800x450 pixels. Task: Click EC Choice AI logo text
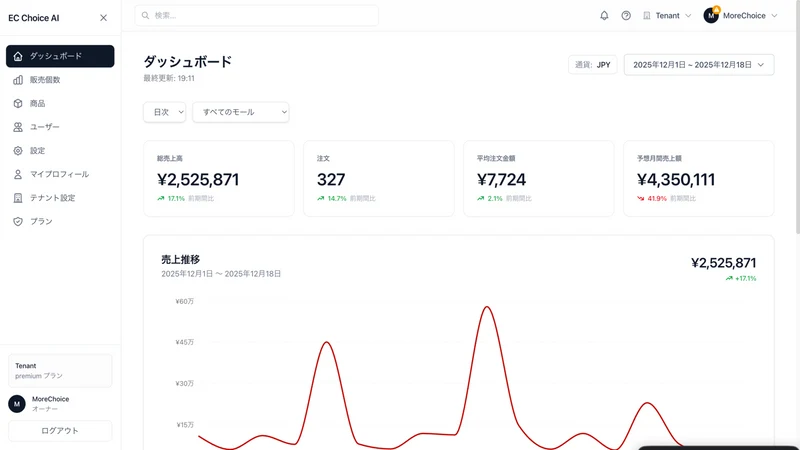coord(34,18)
